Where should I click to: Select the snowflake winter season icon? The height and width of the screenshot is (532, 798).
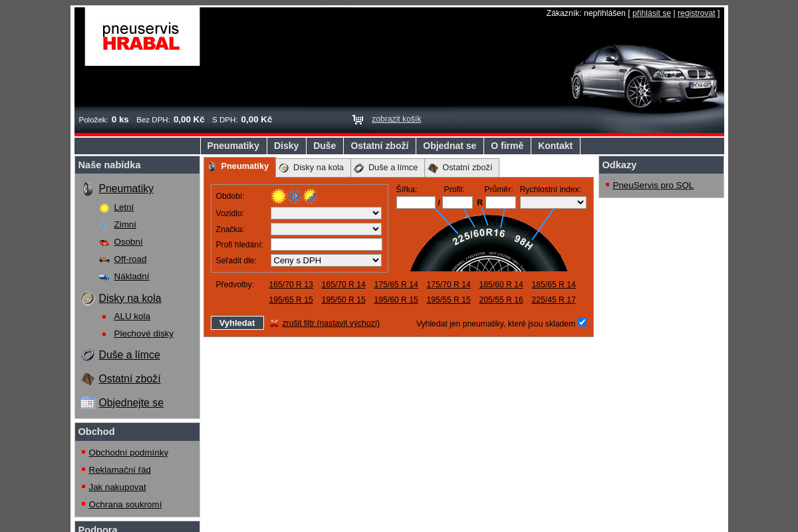point(295,196)
